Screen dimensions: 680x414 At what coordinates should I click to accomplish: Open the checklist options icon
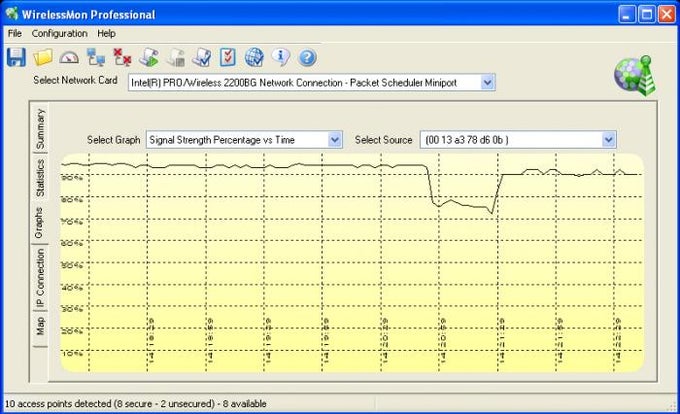pyautogui.click(x=228, y=57)
